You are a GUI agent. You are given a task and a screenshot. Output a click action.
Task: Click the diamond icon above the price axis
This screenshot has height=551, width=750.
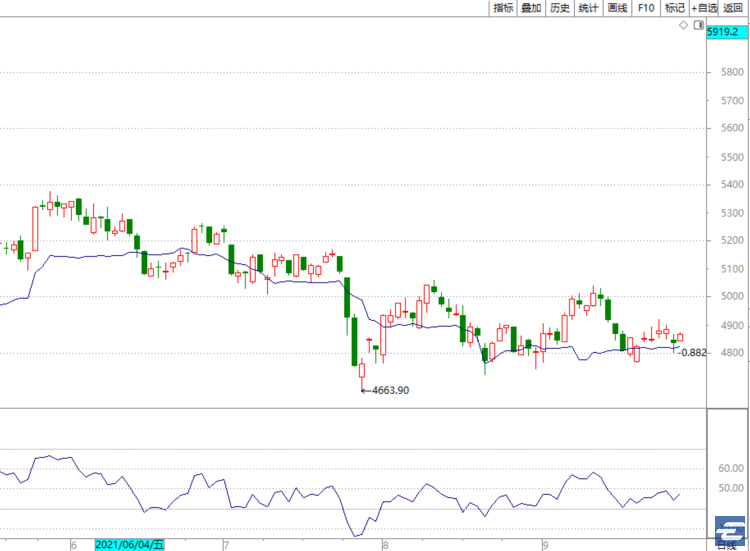[684, 25]
